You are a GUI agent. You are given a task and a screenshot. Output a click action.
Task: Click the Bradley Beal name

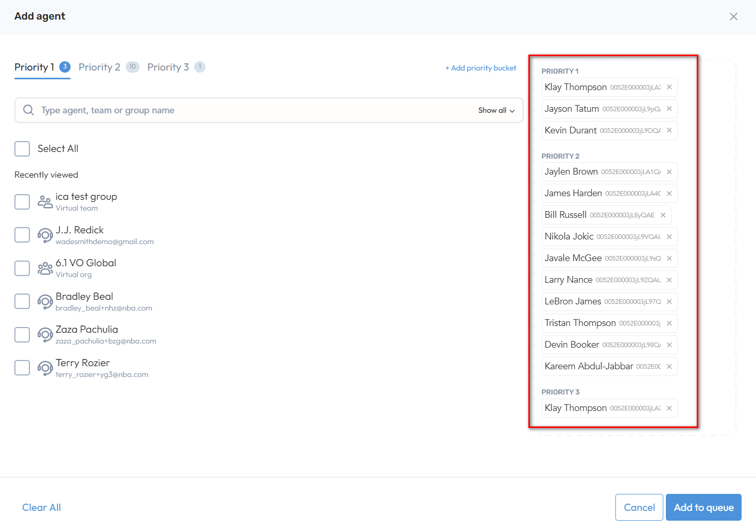click(84, 297)
